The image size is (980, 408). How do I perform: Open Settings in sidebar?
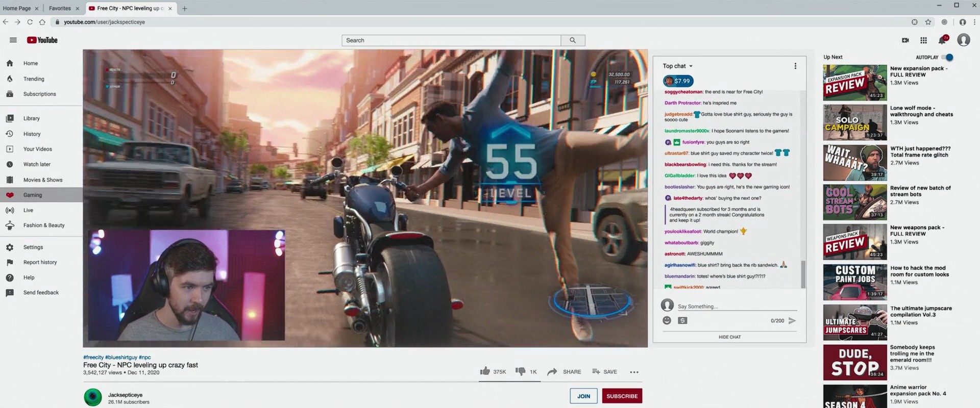[x=33, y=247]
